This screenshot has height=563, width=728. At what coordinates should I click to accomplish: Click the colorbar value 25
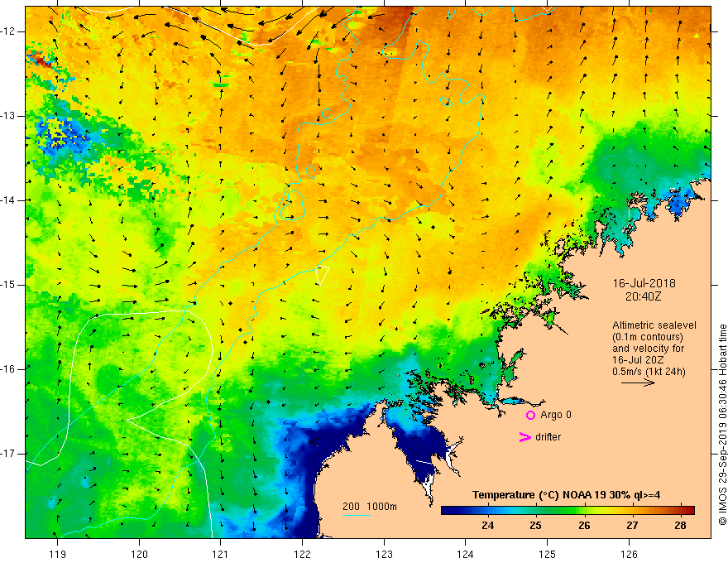point(536,526)
